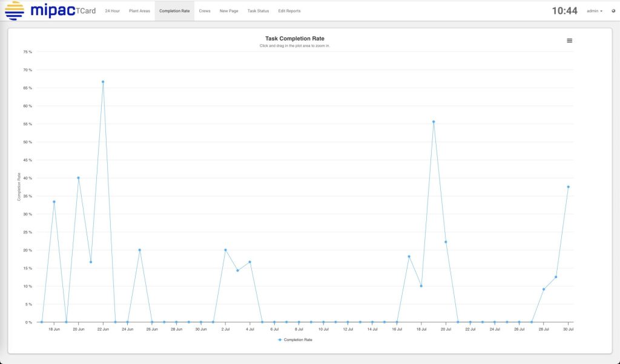Viewport: 620px width, 364px height.
Task: Click the 10:44 clock display
Action: (x=564, y=11)
